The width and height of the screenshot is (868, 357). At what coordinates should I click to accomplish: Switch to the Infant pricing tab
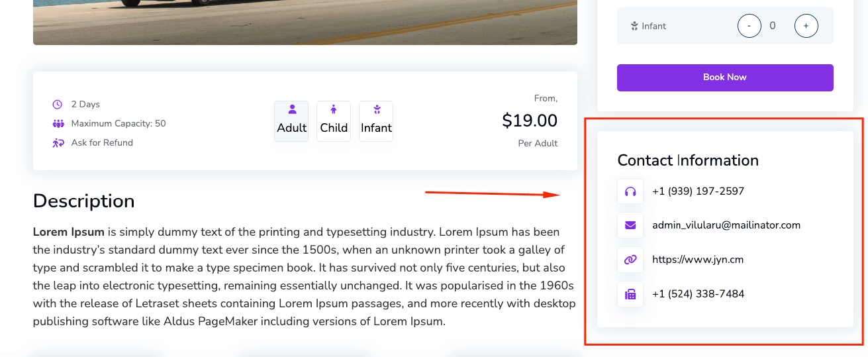[x=376, y=121]
